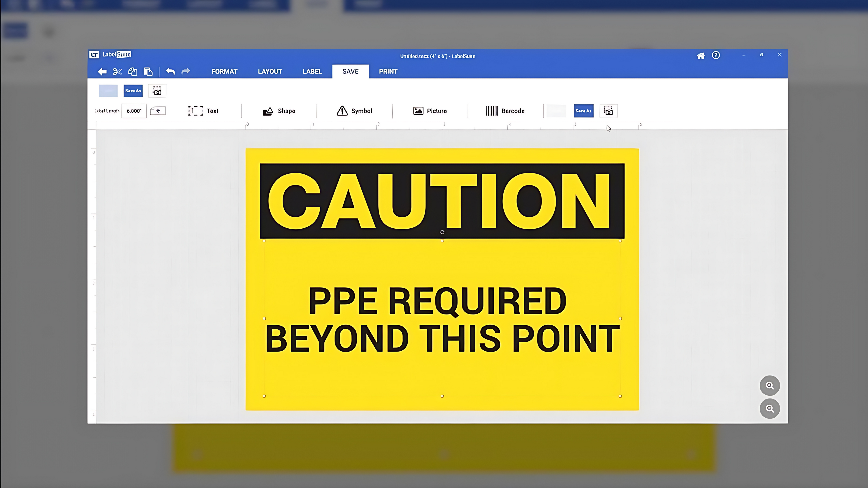The height and width of the screenshot is (488, 868).
Task: Click the Label Length input field
Action: tap(134, 111)
